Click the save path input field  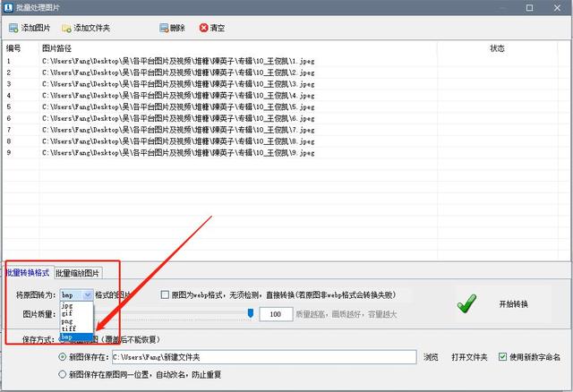(263, 357)
